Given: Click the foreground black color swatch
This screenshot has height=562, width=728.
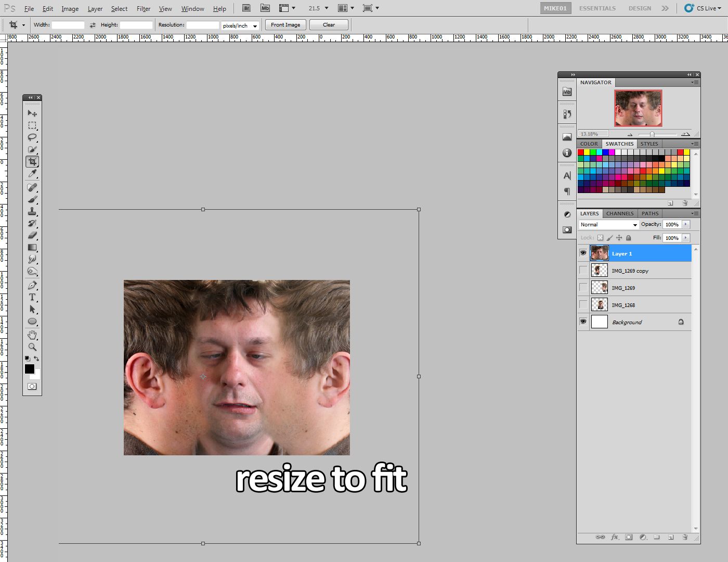Looking at the screenshot, I should point(30,369).
